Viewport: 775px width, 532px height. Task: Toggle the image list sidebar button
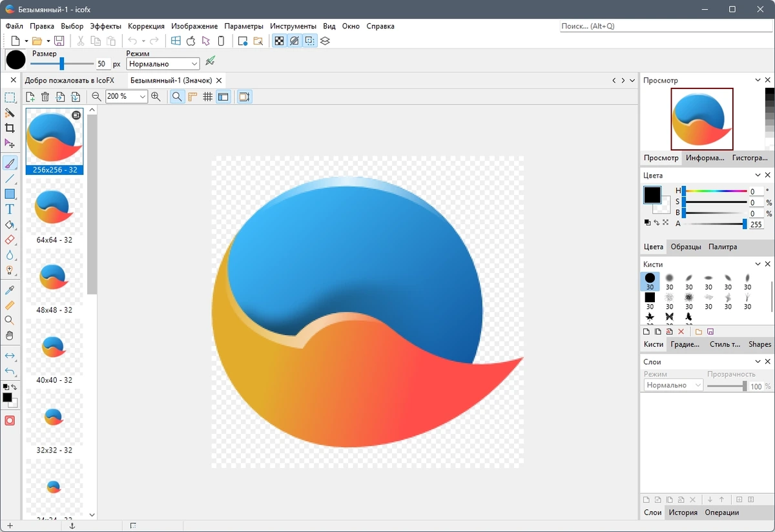pyautogui.click(x=223, y=97)
